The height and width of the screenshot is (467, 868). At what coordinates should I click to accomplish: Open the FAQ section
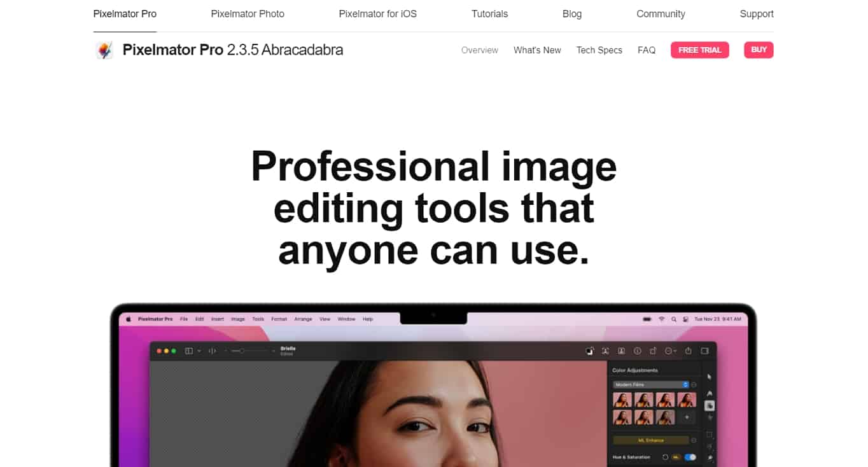click(x=647, y=50)
